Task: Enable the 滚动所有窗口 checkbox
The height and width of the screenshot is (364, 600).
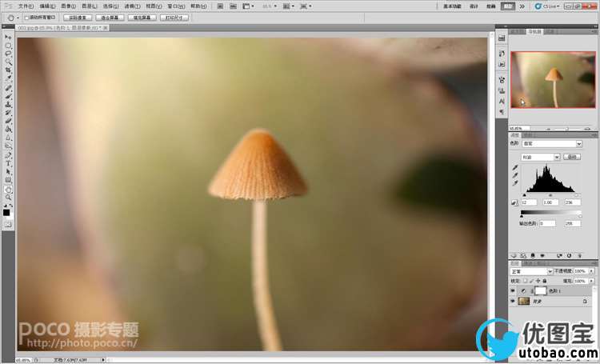Action: point(26,18)
